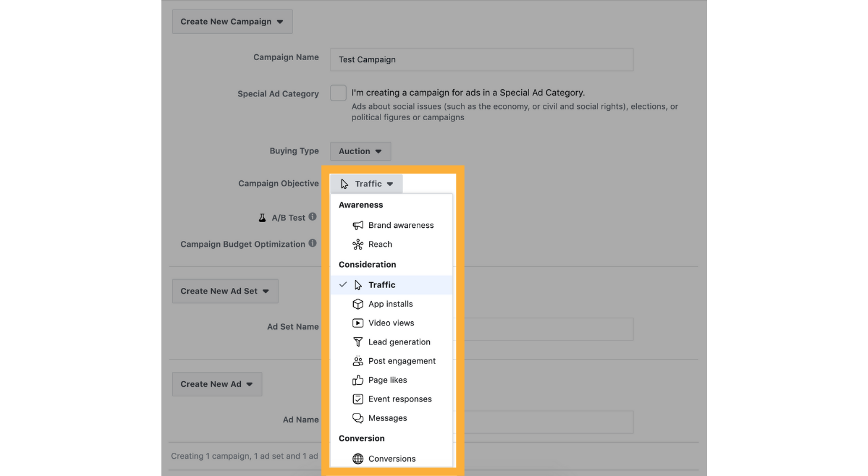Click the Brand awareness megaphone icon

(x=358, y=225)
